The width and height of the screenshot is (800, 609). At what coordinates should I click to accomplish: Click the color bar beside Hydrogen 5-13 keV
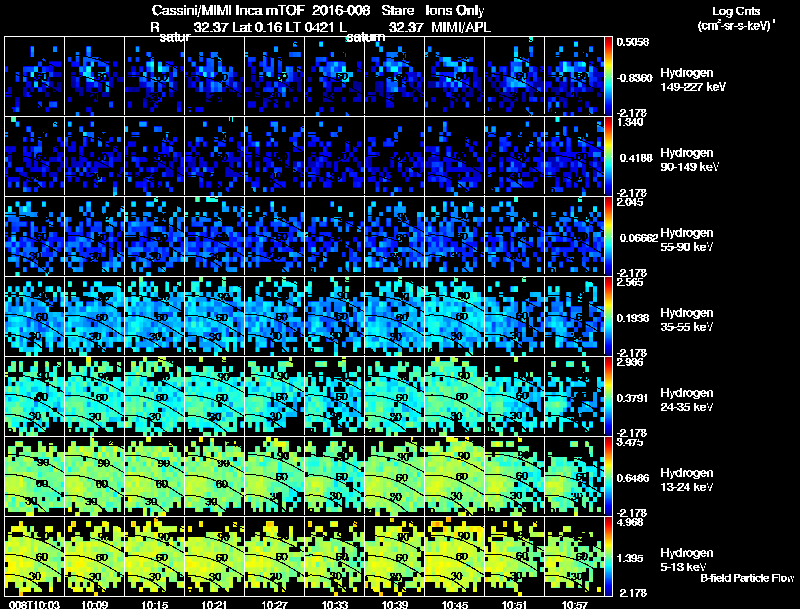coord(608,556)
